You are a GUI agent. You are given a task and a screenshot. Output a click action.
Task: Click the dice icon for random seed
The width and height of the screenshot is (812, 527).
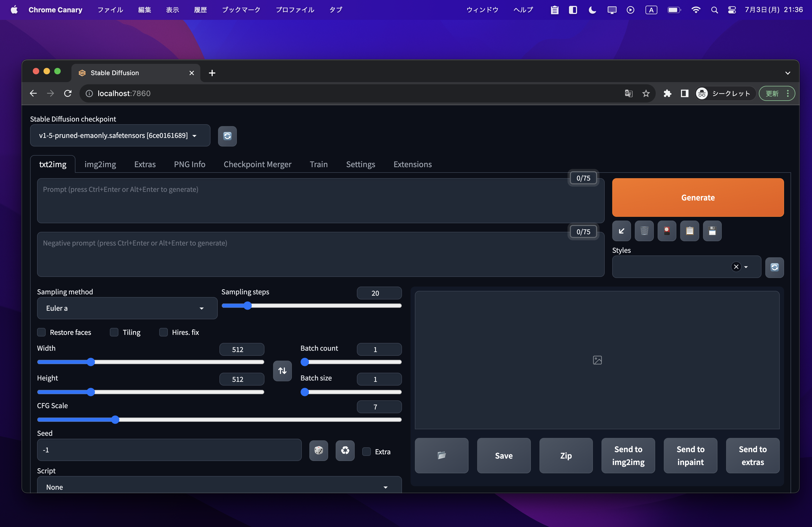coord(318,450)
